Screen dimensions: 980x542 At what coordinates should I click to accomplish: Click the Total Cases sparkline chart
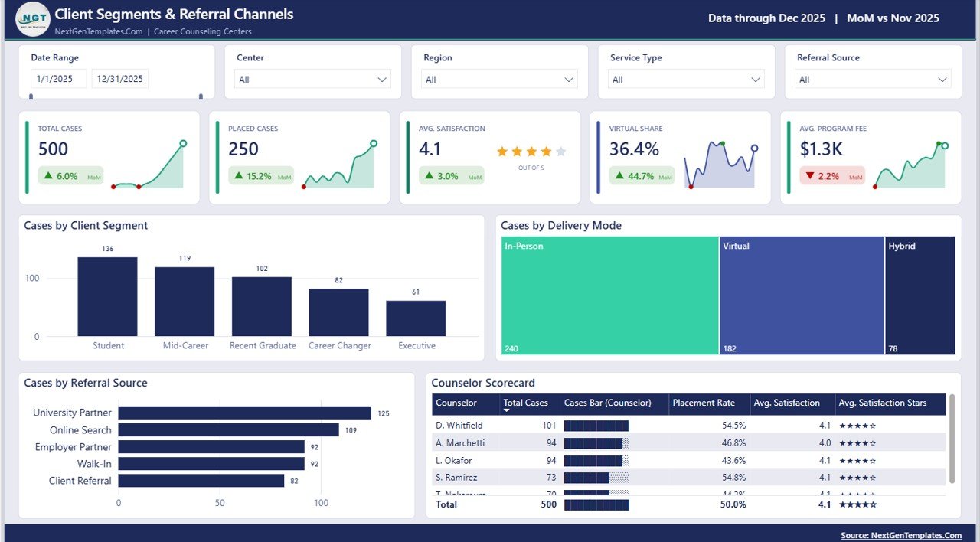pos(149,165)
